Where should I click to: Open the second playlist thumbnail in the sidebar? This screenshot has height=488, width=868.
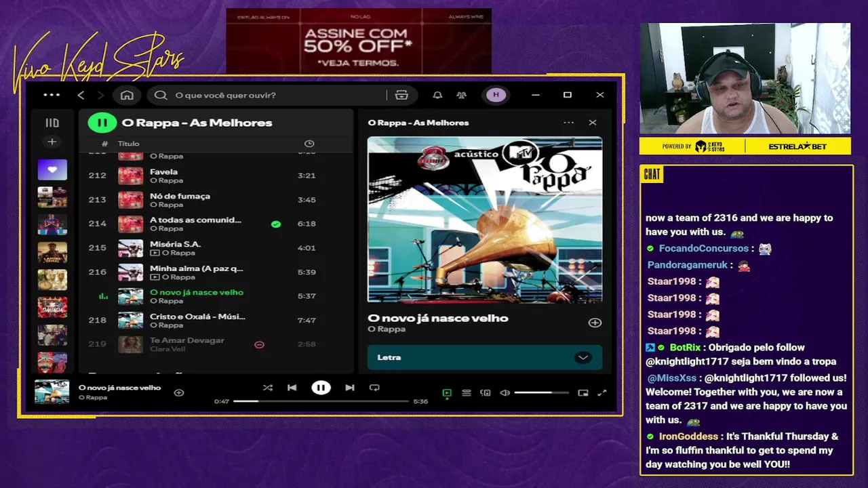(x=52, y=197)
